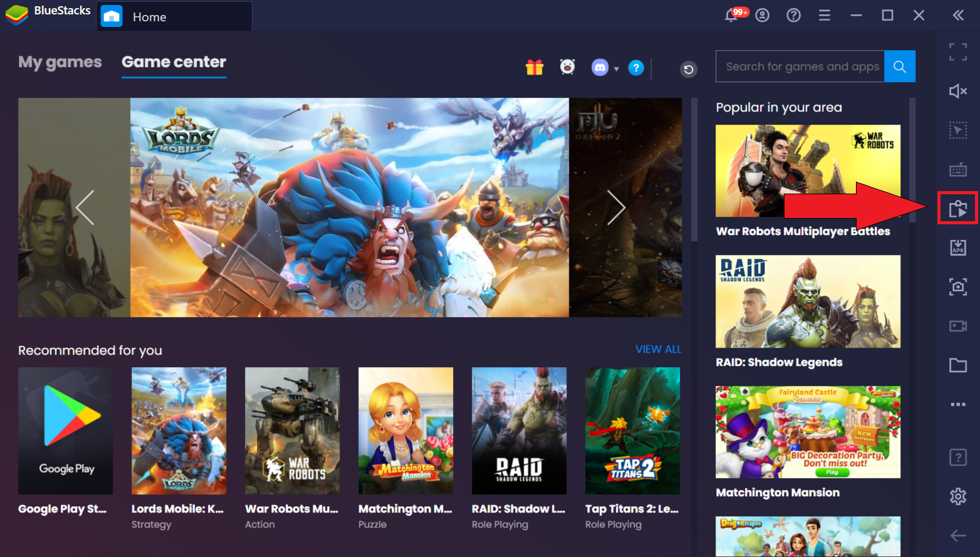The image size is (980, 557).
Task: Click the back arrow in sidebar
Action: 958,535
